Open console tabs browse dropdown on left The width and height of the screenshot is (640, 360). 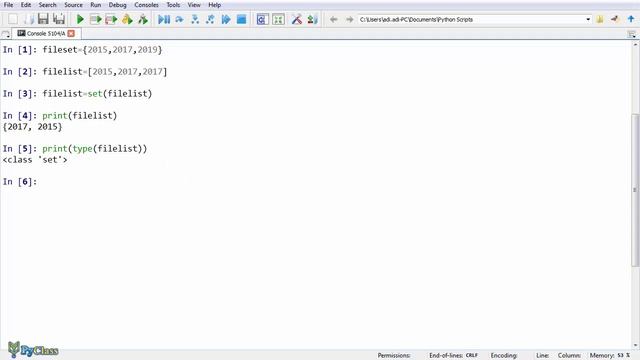6,34
